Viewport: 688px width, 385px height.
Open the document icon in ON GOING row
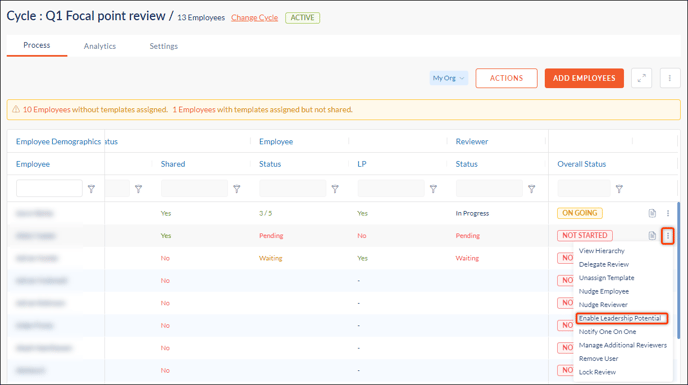[652, 213]
